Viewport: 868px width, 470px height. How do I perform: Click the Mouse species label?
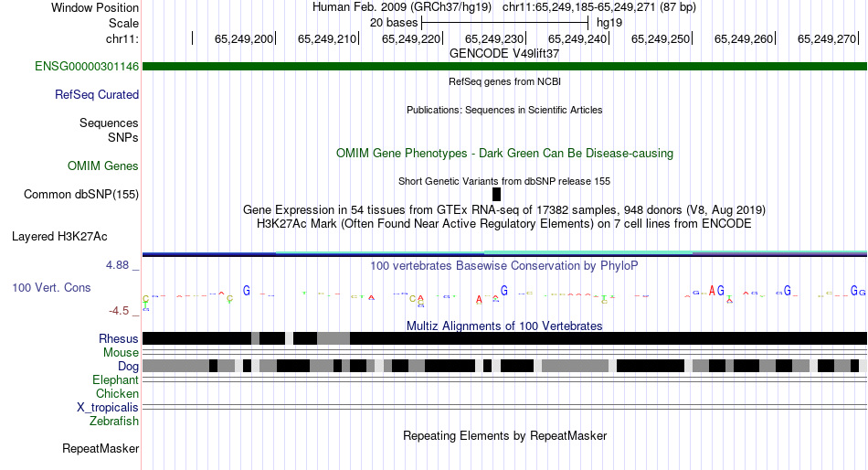[121, 353]
